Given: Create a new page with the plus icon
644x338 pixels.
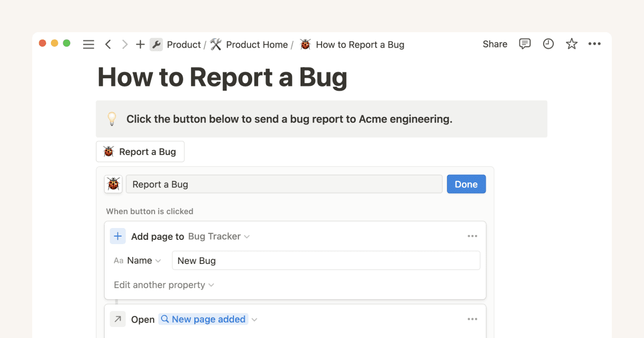Looking at the screenshot, I should (140, 45).
